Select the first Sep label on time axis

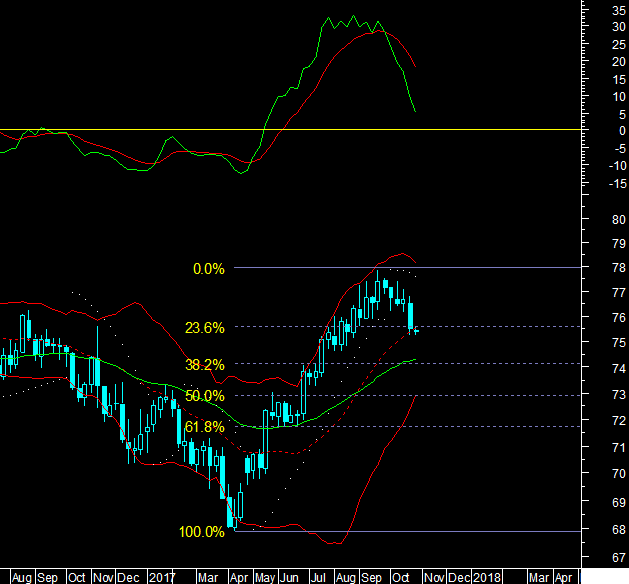(x=47, y=578)
